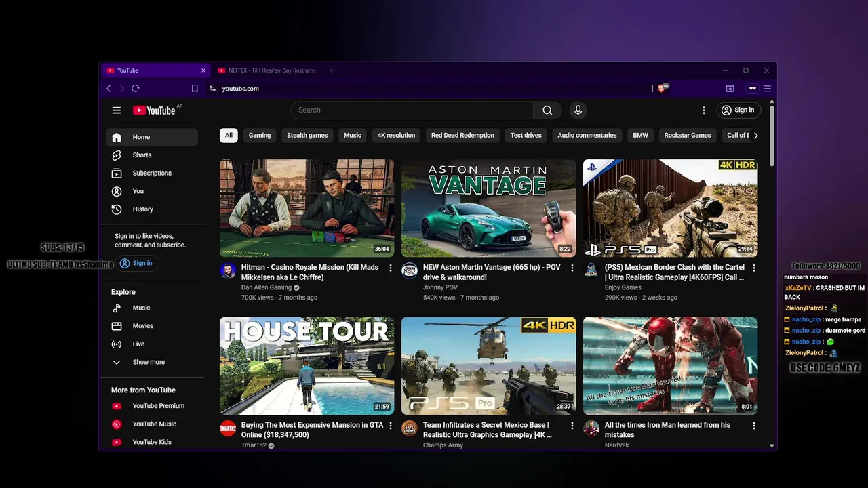
Task: Click Champs Army channel avatar
Action: coord(410,428)
